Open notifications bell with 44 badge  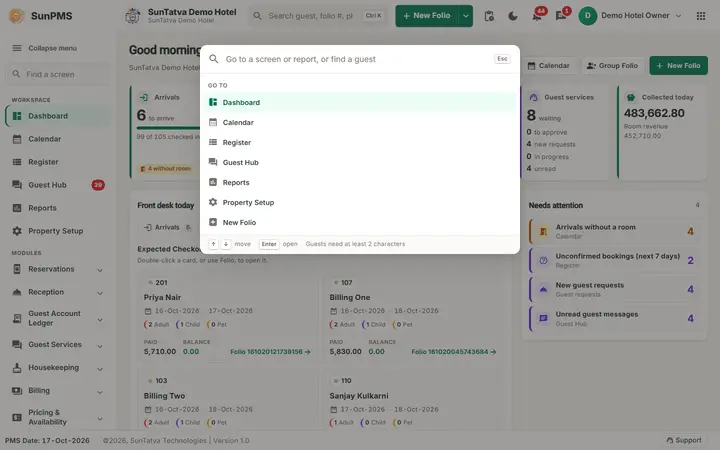point(537,16)
